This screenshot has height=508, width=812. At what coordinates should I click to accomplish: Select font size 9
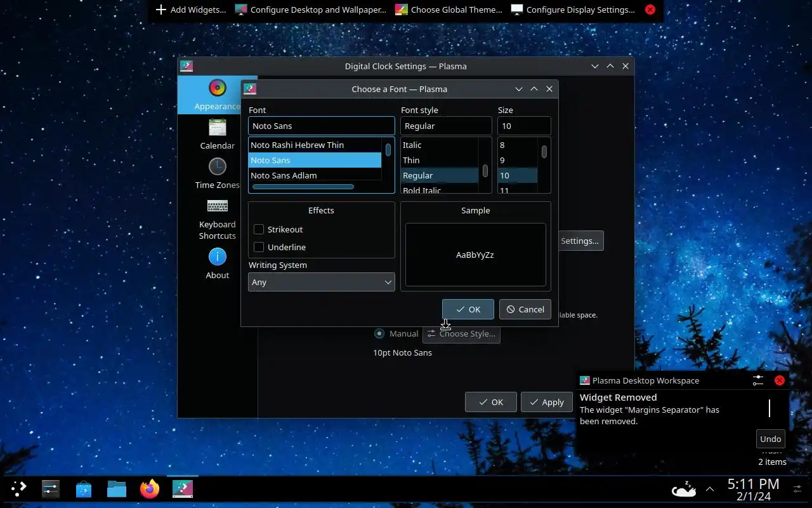[x=518, y=160]
